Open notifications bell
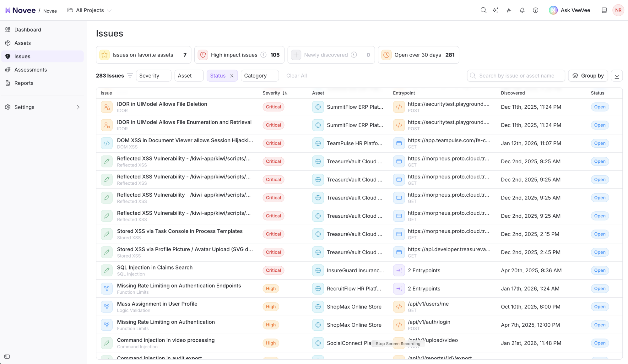 (x=522, y=10)
